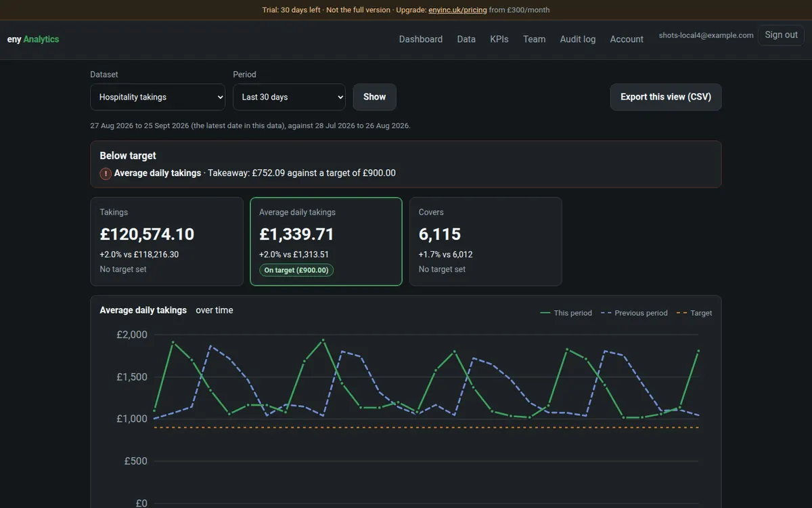Click the £120,574.10 takings value

147,234
